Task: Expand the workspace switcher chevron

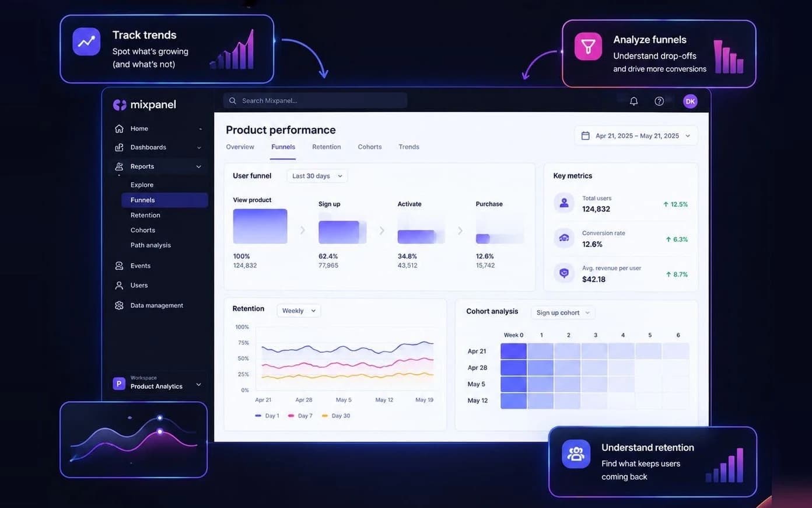Action: 198,384
